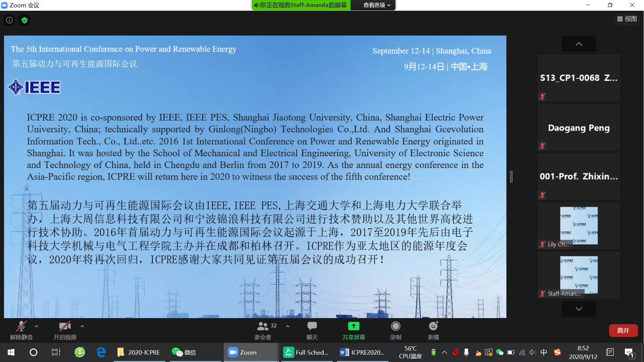
Task: Click the 56℃ CPU温度 temperature readout
Action: click(x=410, y=352)
